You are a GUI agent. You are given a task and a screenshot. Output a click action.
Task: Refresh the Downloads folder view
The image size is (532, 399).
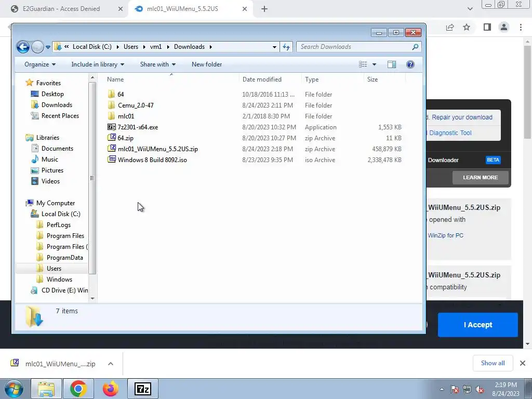pos(286,47)
